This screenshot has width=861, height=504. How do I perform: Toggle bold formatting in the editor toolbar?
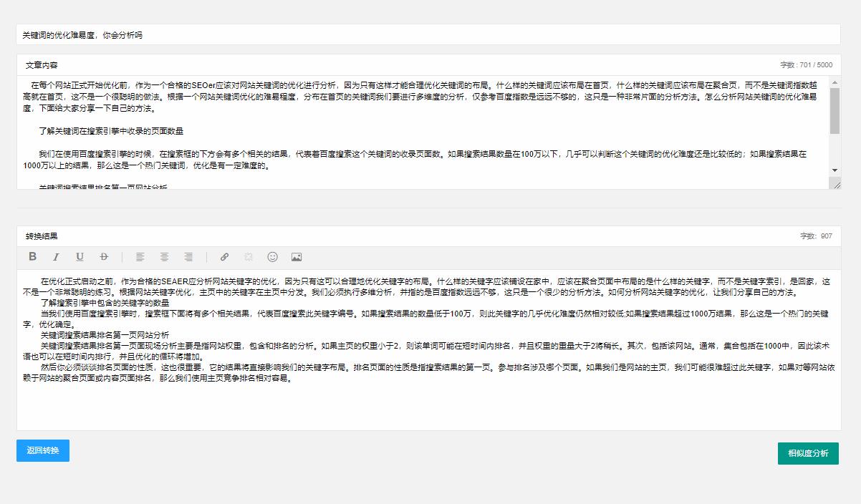[32, 256]
